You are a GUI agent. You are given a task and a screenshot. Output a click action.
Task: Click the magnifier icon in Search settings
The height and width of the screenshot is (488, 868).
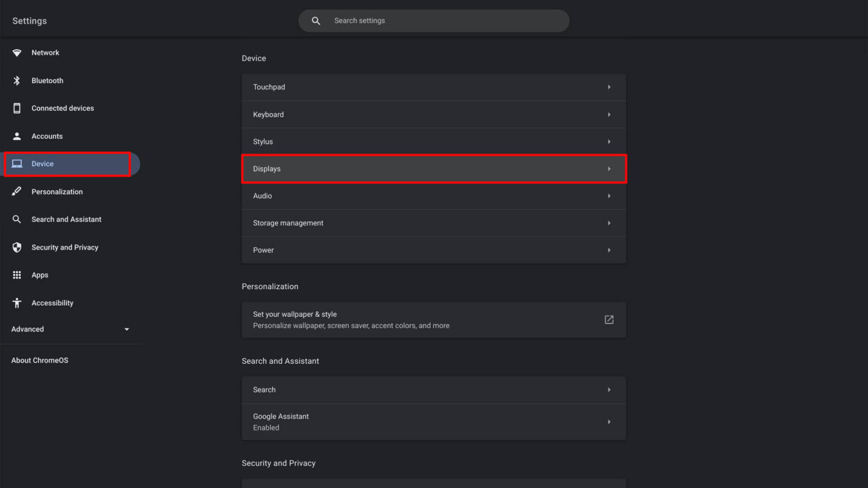tap(315, 20)
